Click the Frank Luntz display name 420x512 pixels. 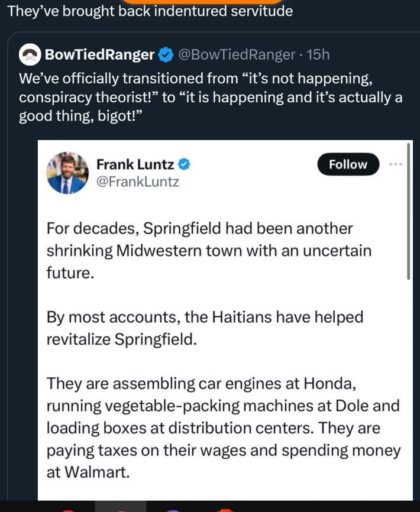pyautogui.click(x=135, y=164)
